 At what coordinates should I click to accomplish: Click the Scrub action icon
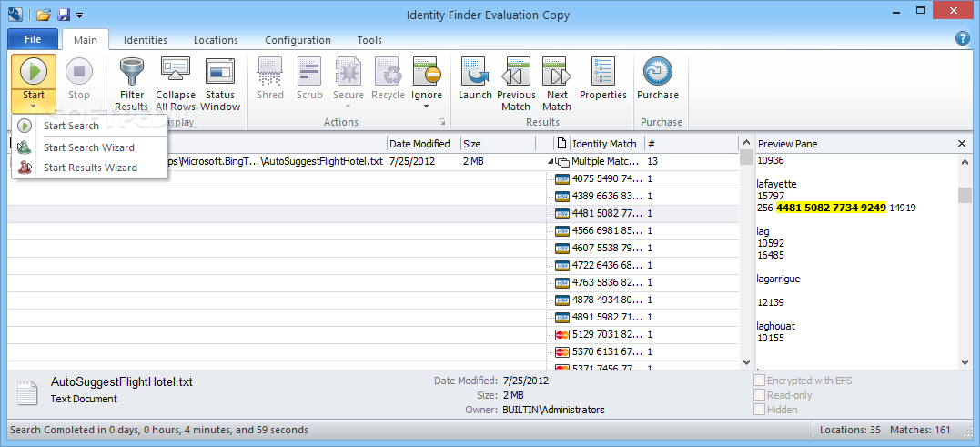[309, 71]
